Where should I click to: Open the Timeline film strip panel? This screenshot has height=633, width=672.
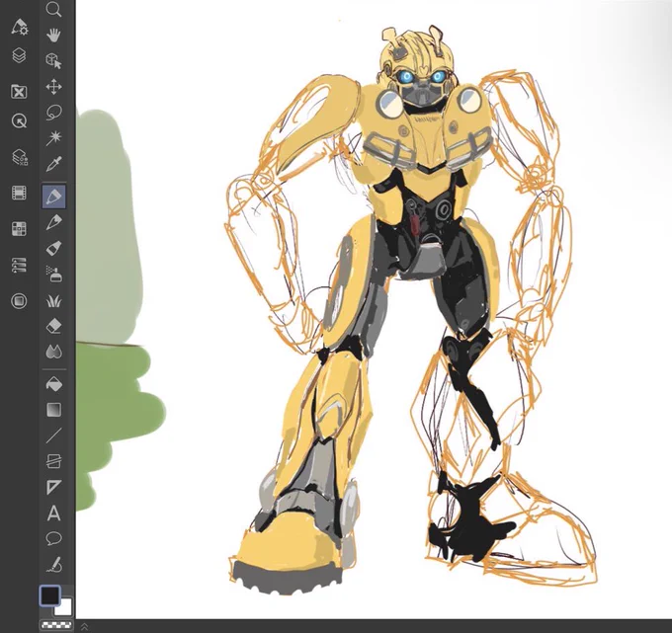click(x=19, y=194)
